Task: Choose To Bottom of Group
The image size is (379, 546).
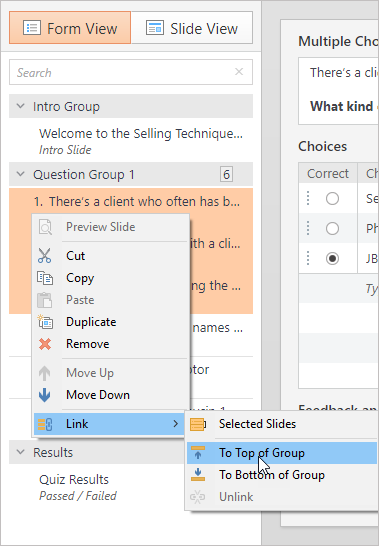Action: coord(282,475)
